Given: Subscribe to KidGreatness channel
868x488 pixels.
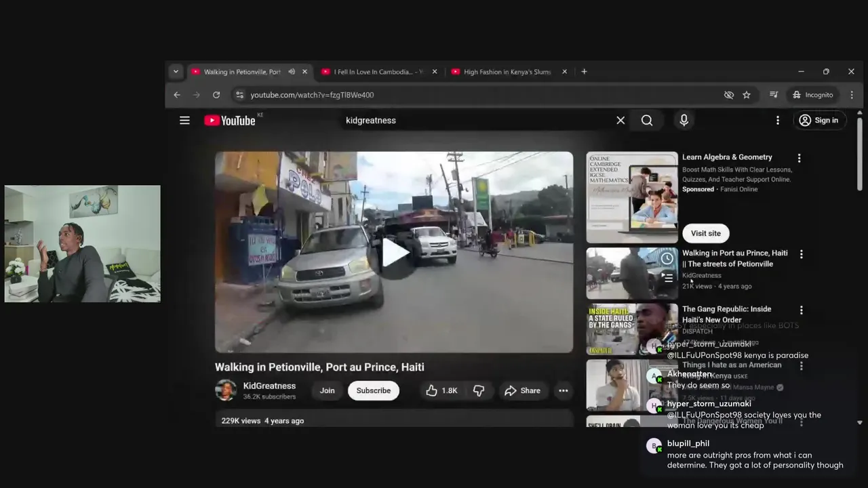Looking at the screenshot, I should pyautogui.click(x=374, y=390).
